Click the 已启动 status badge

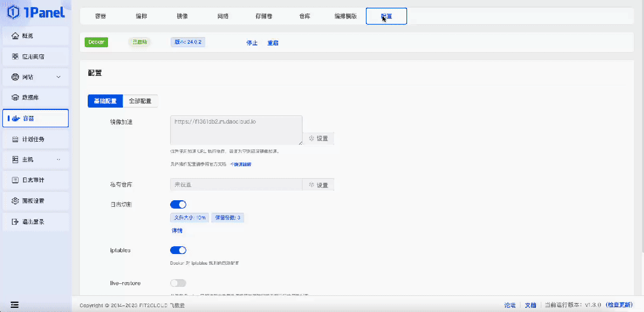click(x=139, y=42)
